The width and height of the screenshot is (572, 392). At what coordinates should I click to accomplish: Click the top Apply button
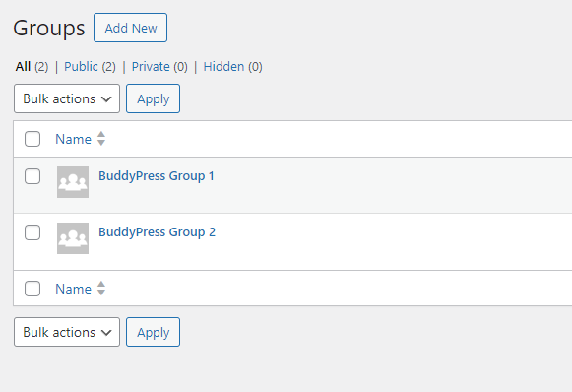tap(153, 98)
